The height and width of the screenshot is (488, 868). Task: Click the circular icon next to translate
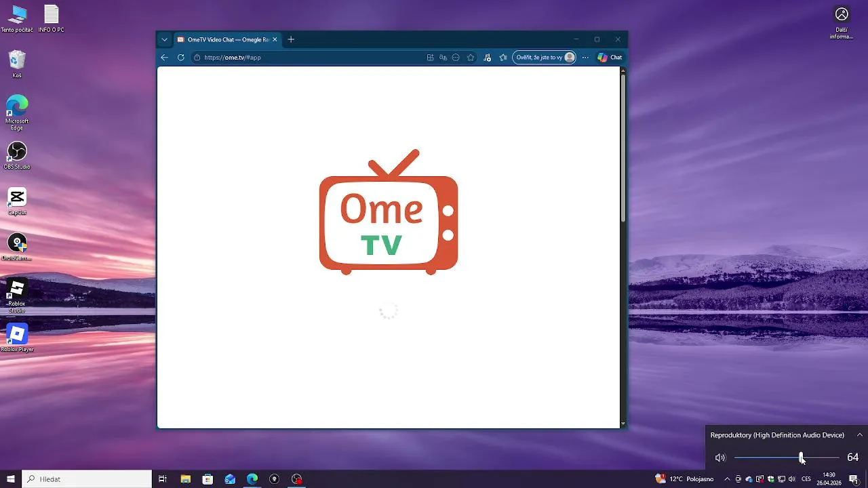[456, 58]
